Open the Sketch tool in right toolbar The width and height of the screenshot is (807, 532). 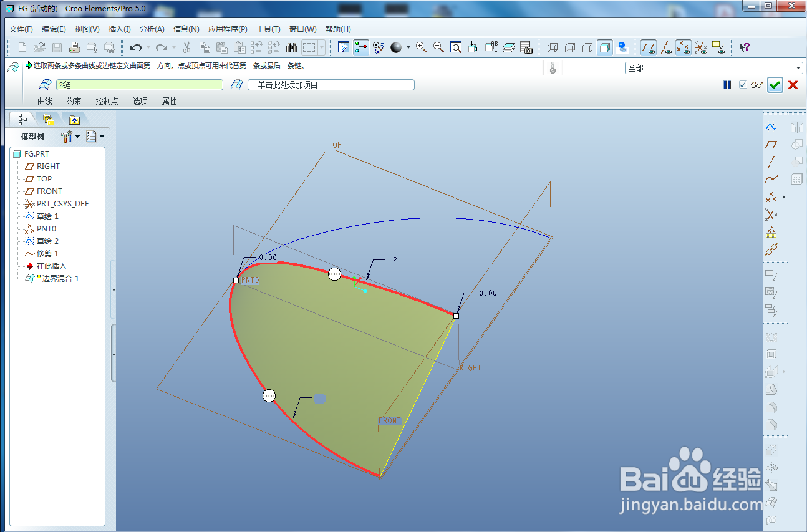tap(771, 127)
